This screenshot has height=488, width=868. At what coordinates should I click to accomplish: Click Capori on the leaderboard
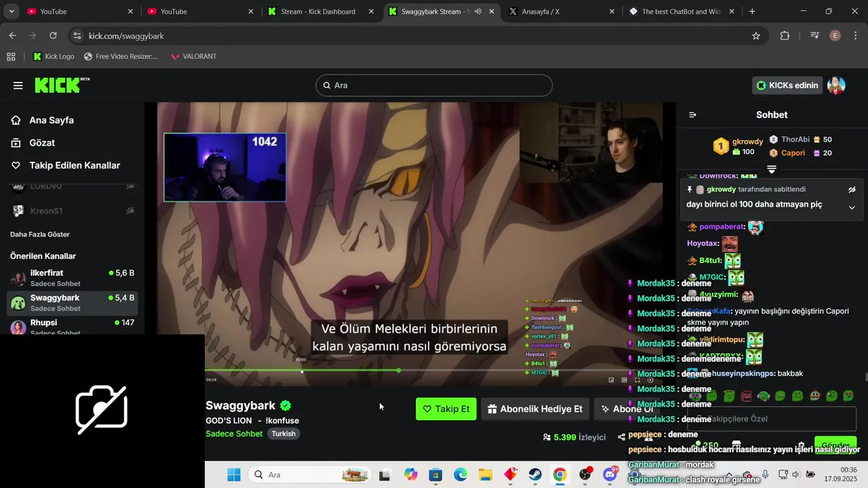pos(793,153)
